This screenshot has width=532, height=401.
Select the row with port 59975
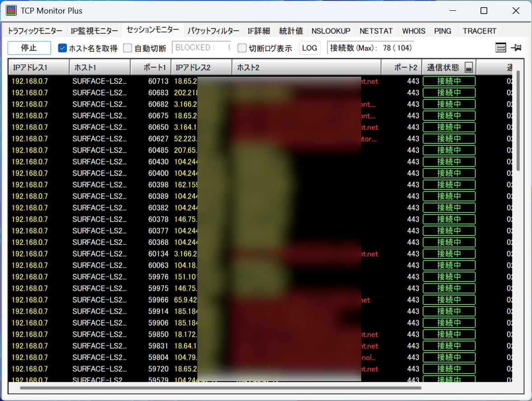tap(260, 289)
